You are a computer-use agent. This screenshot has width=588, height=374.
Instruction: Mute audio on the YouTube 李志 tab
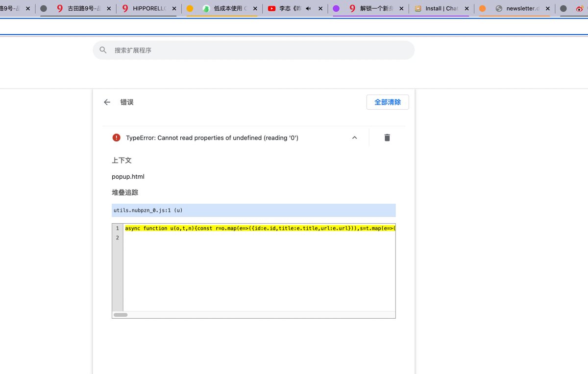click(x=308, y=9)
